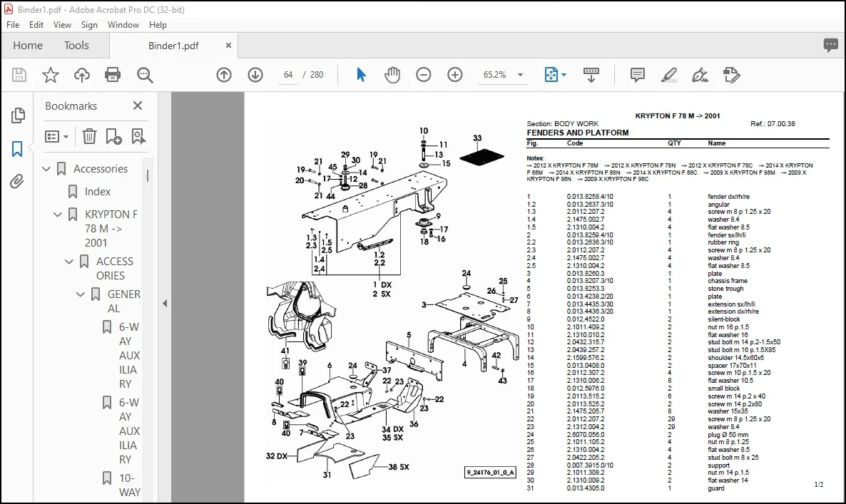Open the Edit menu
This screenshot has height=504, width=846.
[x=36, y=25]
